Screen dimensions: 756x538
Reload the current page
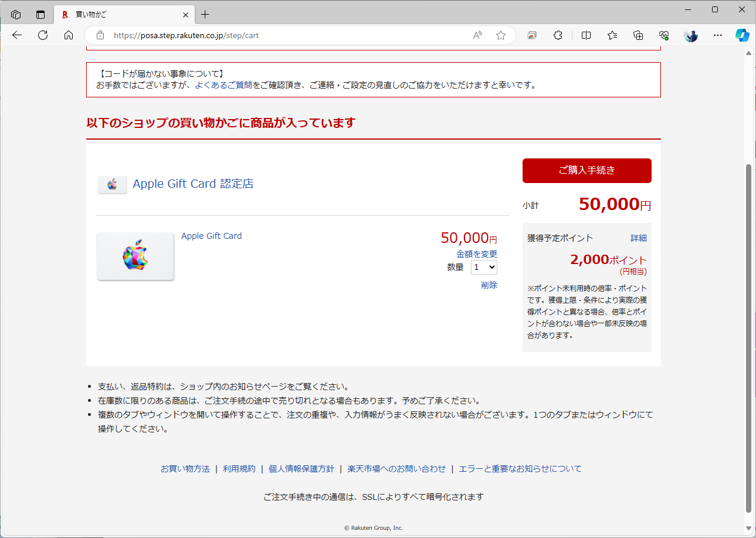(43, 35)
